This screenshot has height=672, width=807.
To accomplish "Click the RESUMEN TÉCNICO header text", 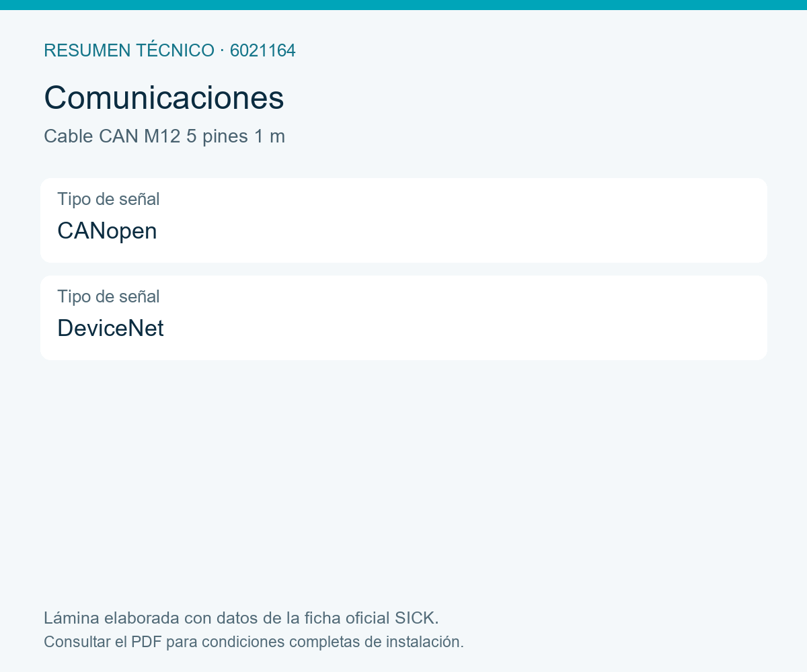I will [x=129, y=50].
